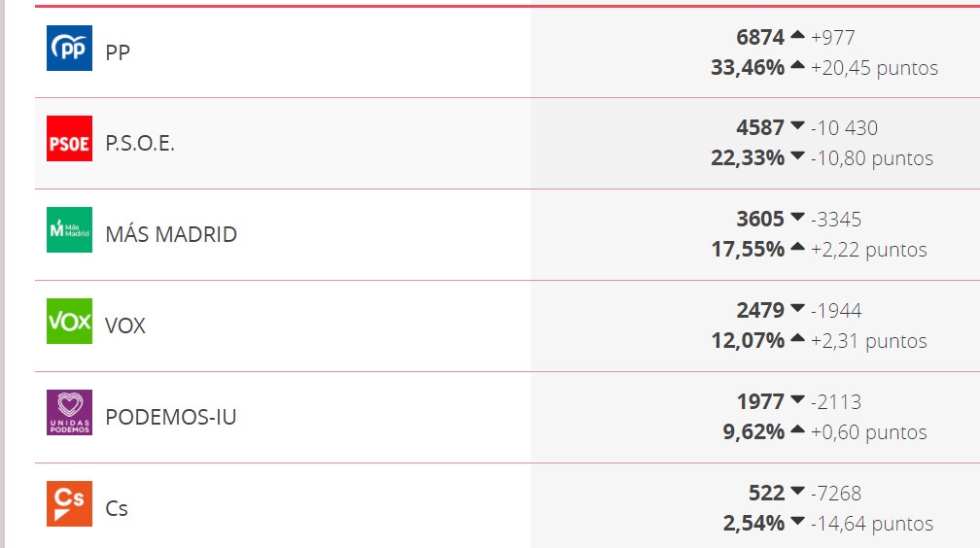Click up arrow beside PP 6874 votes
980x548 pixels.
pyautogui.click(x=797, y=35)
